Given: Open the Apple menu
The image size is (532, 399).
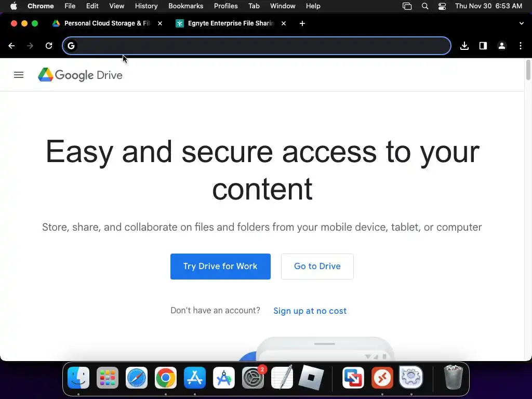Looking at the screenshot, I should coord(14,6).
